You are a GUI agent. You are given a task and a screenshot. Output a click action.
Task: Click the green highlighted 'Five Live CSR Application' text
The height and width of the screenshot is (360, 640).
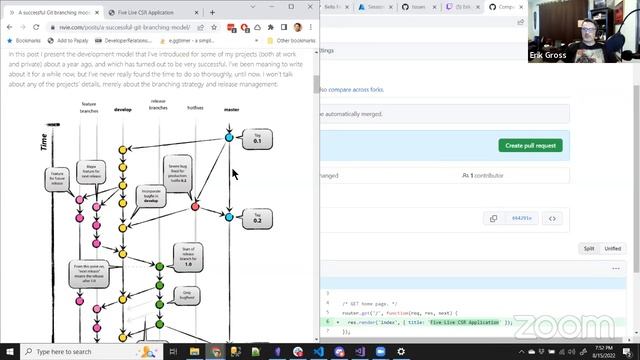tap(464, 322)
